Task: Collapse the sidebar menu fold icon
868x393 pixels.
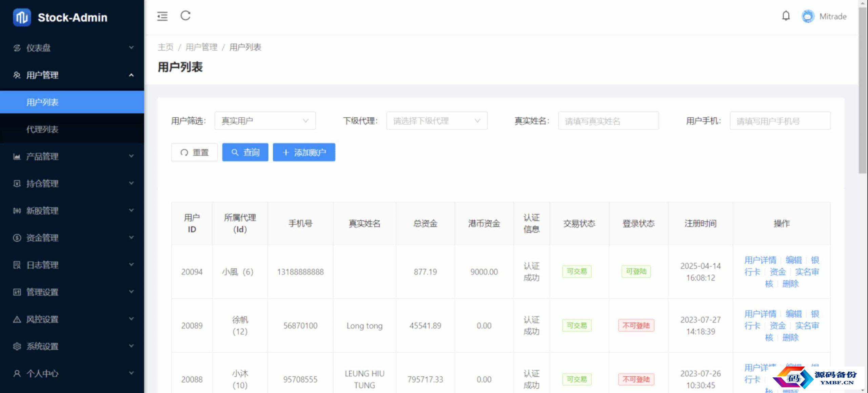Action: (x=162, y=16)
